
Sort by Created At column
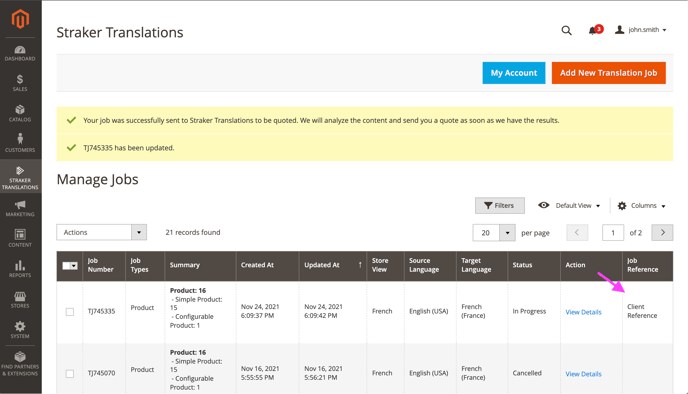click(267, 265)
